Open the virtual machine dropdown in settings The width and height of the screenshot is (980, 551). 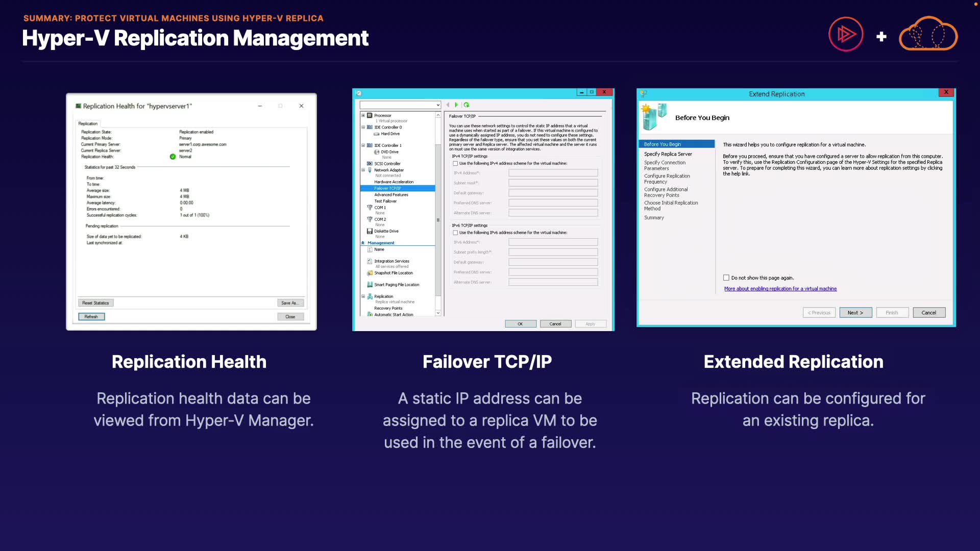click(437, 105)
